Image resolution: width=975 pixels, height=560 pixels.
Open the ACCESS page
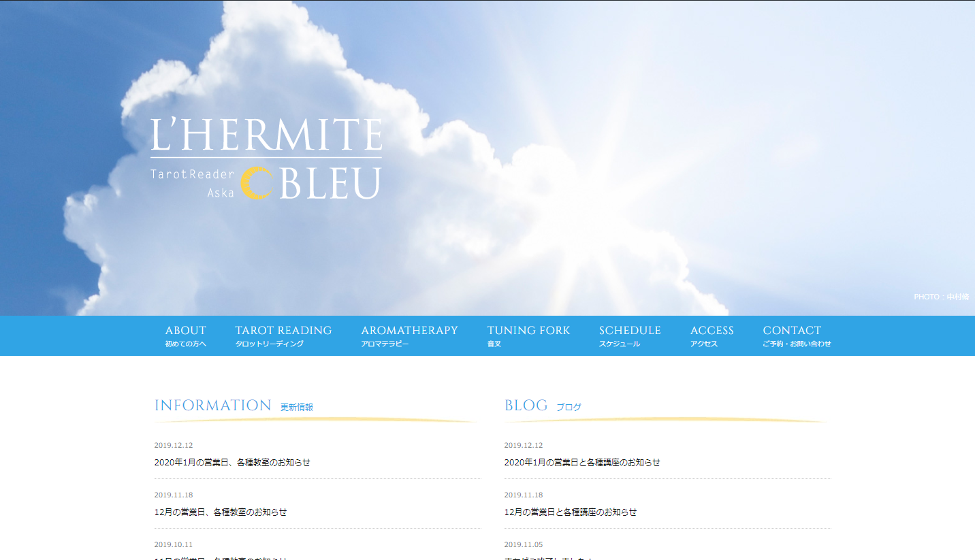[x=712, y=336]
